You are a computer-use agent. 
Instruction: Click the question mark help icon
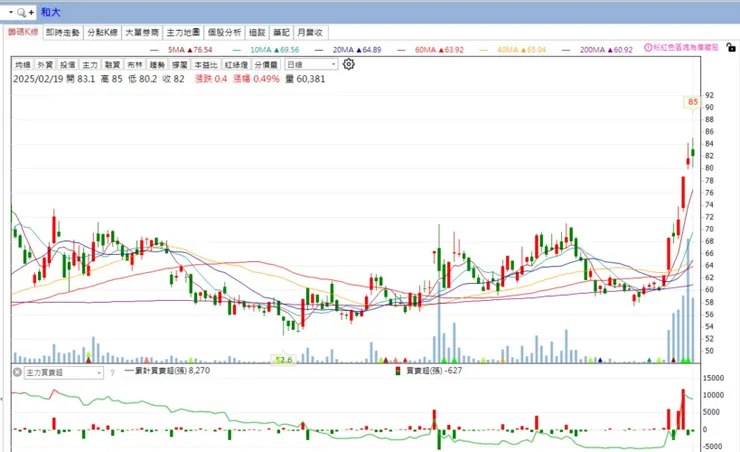(112, 373)
